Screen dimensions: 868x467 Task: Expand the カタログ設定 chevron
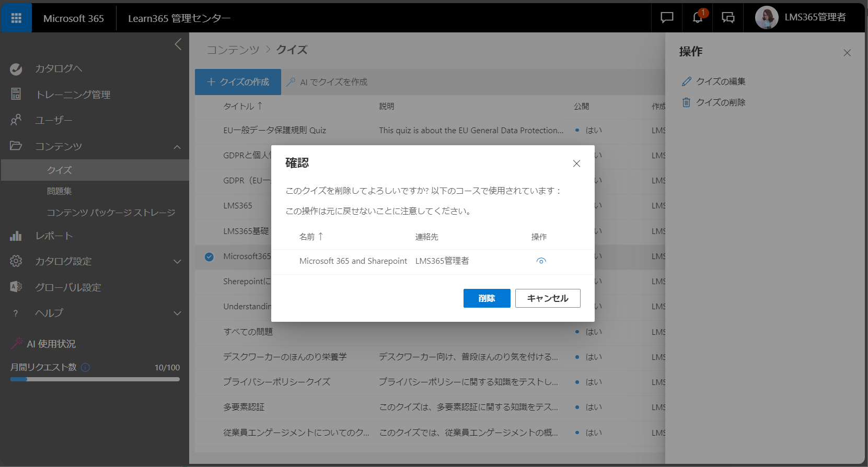point(177,261)
